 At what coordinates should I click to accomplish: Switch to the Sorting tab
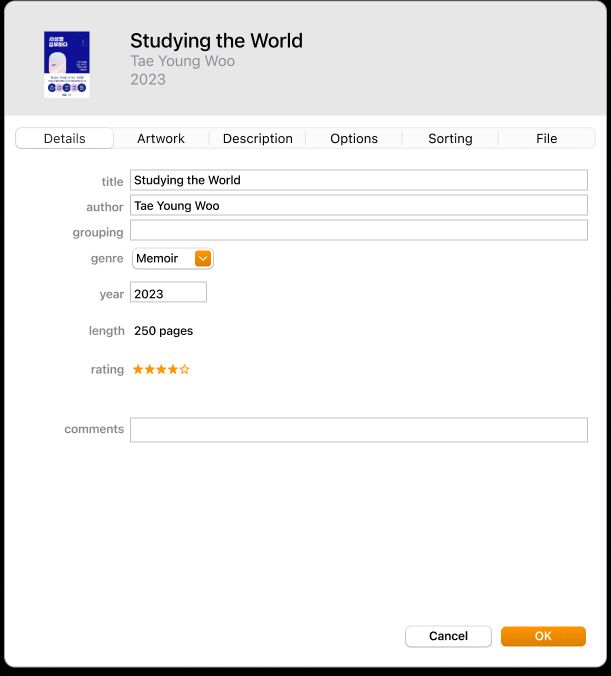coord(450,138)
